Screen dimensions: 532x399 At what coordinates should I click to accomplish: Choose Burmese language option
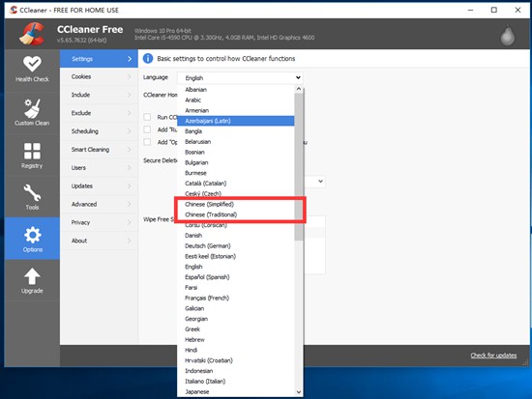click(x=235, y=173)
